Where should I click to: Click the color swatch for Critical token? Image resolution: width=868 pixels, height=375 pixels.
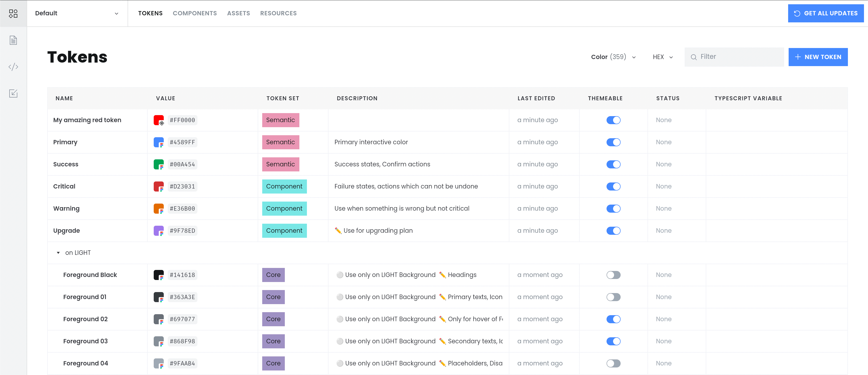click(158, 186)
